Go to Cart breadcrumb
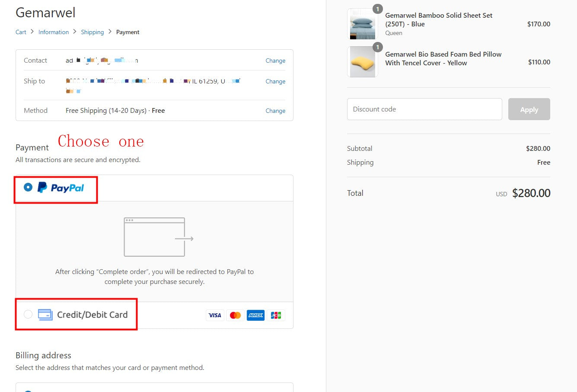 [21, 32]
